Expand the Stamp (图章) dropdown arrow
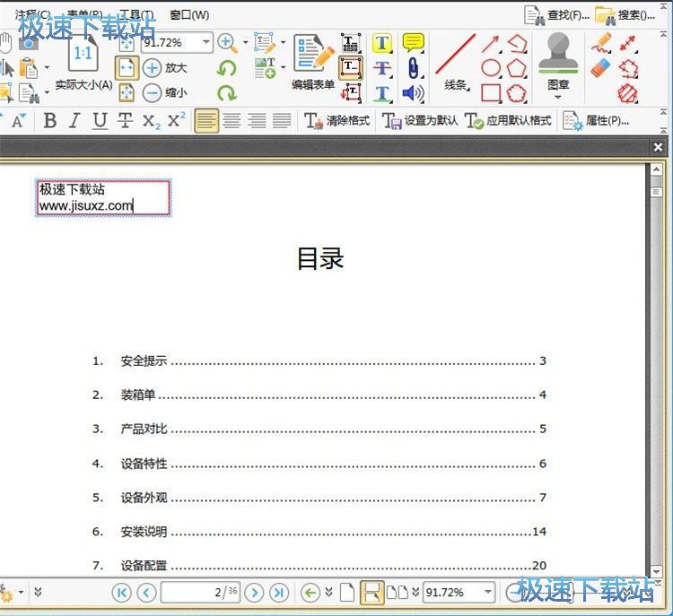 point(558,98)
